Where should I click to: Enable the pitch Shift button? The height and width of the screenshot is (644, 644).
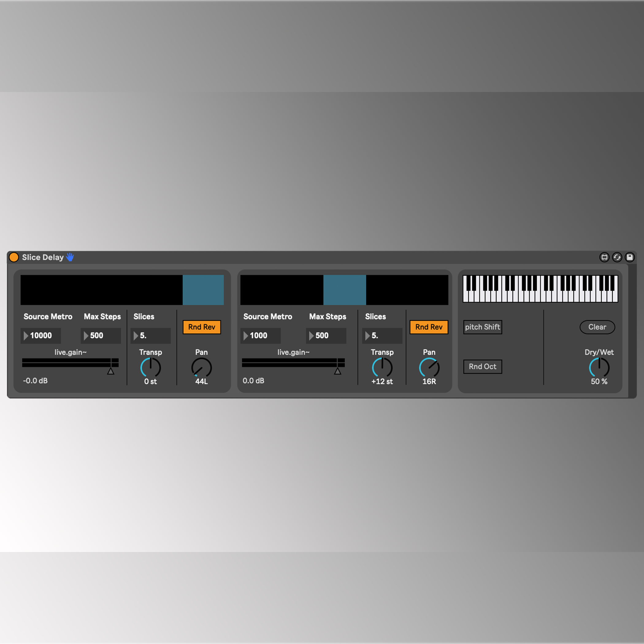[482, 327]
